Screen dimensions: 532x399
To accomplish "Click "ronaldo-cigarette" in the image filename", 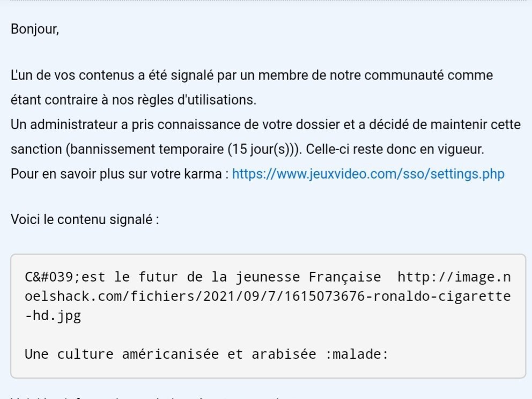I will (442, 296).
